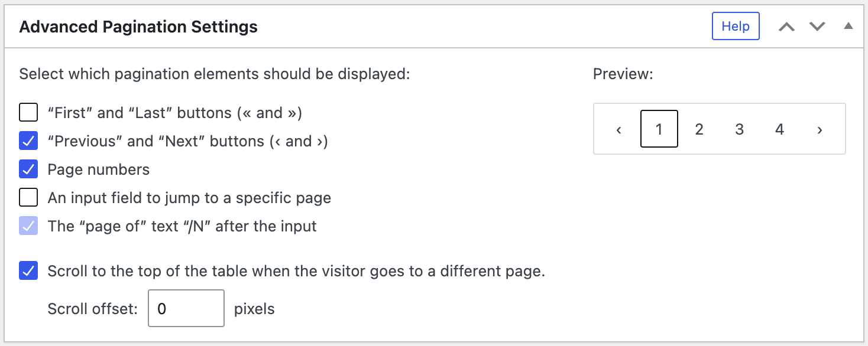Click the Preview label above the pagination sample

coord(614,74)
